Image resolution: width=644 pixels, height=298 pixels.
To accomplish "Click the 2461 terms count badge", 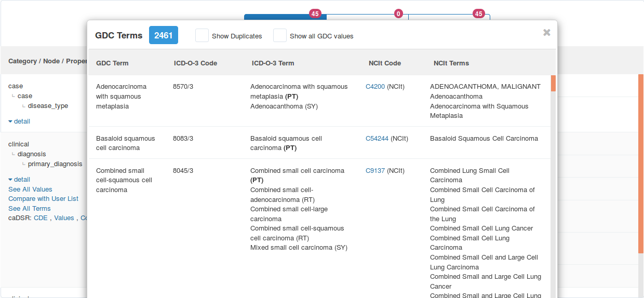I will 164,35.
